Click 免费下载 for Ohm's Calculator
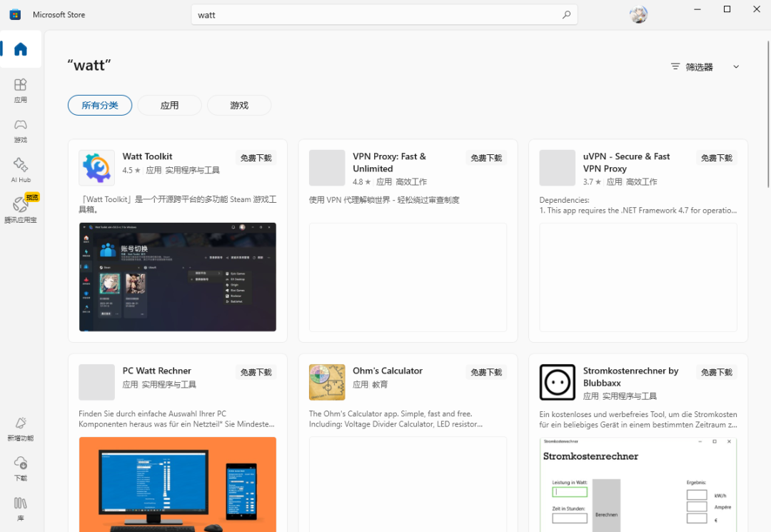771x532 pixels. tap(486, 372)
